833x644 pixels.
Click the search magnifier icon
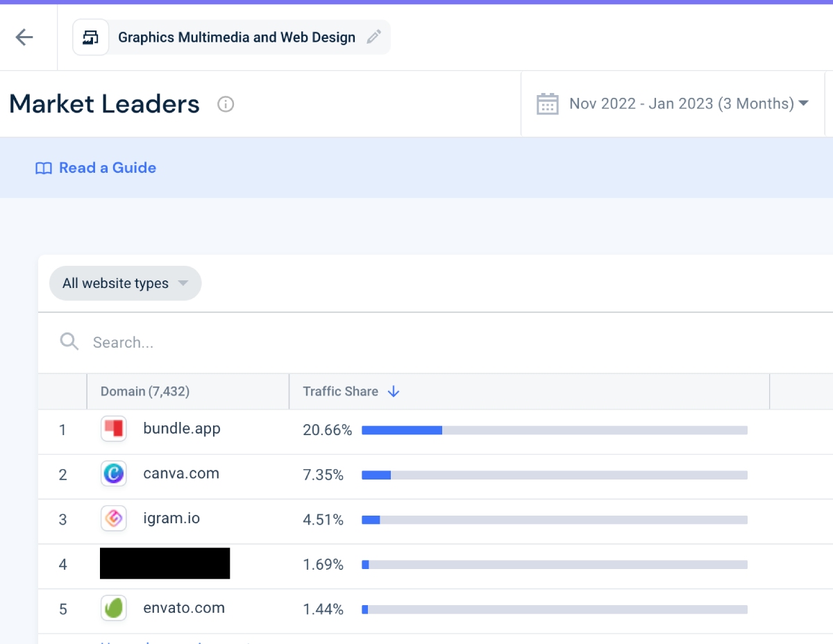tap(69, 341)
